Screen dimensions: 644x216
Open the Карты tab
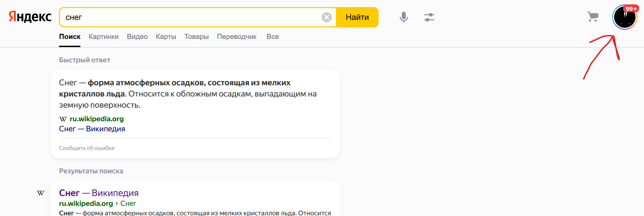166,37
